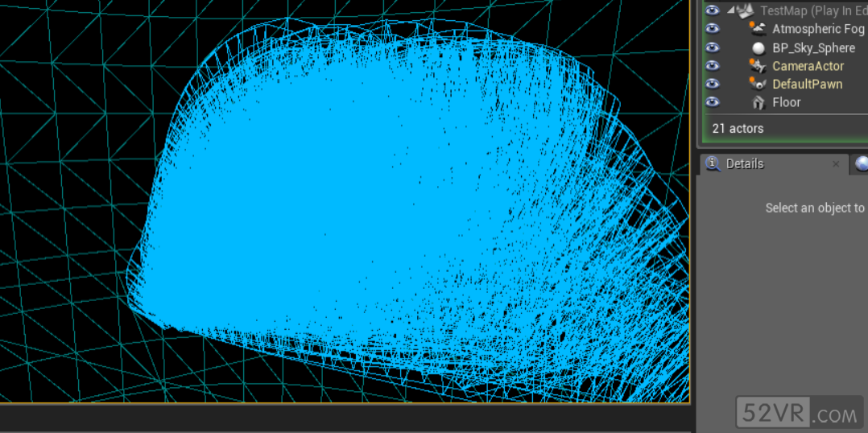Image resolution: width=868 pixels, height=433 pixels.
Task: Switch to the Details tab
Action: coord(744,163)
